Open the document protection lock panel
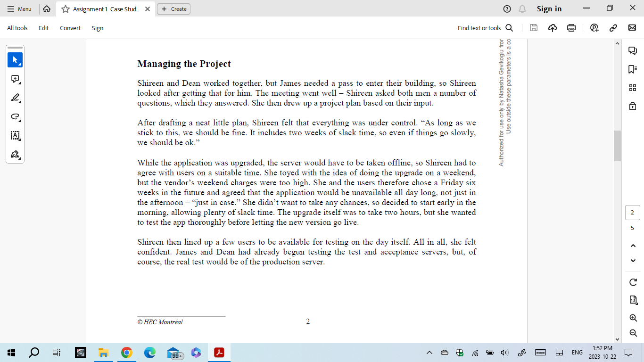This screenshot has width=644, height=362. coord(632,106)
